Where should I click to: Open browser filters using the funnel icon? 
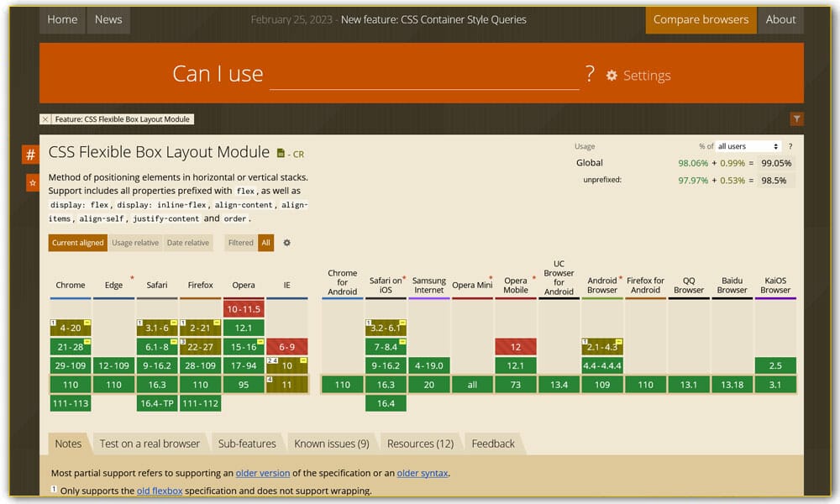coord(796,118)
